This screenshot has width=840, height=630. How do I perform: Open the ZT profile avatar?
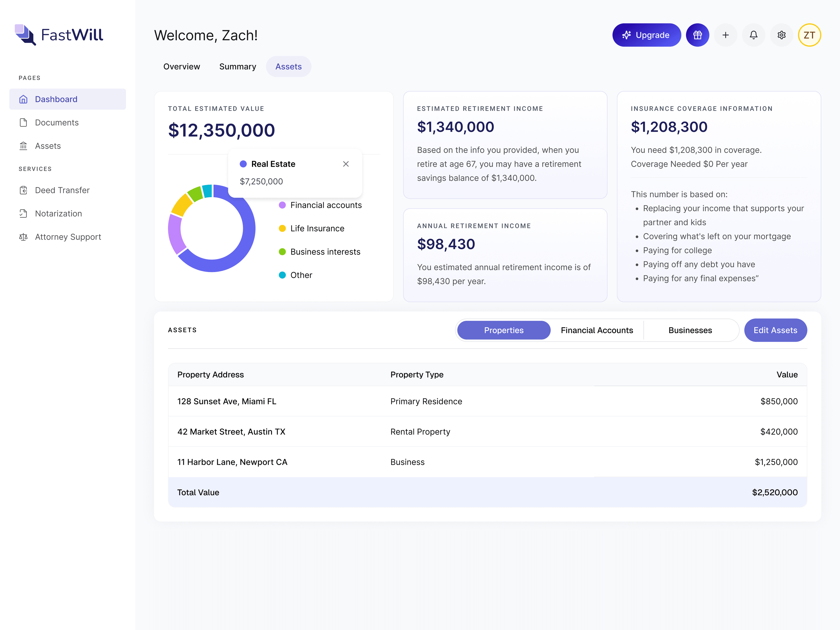click(810, 35)
